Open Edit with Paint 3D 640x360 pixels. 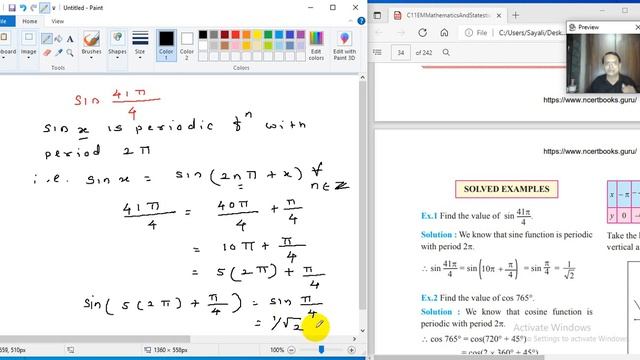(x=344, y=46)
